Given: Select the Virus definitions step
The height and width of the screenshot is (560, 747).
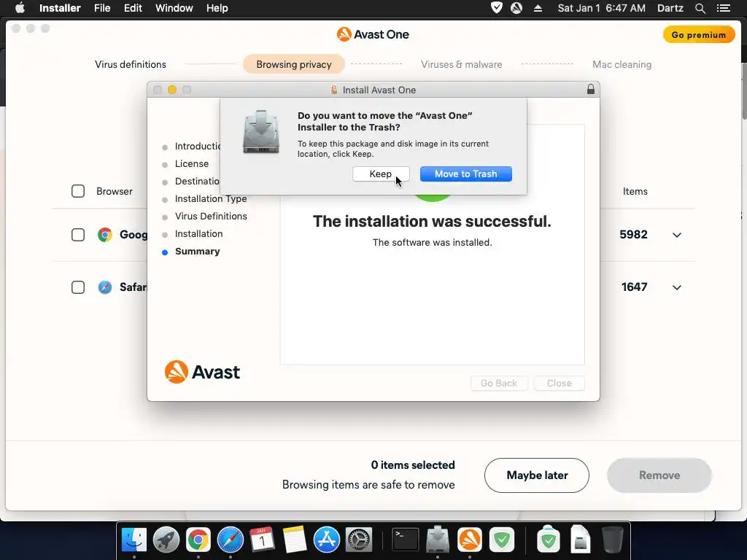Looking at the screenshot, I should tap(131, 64).
